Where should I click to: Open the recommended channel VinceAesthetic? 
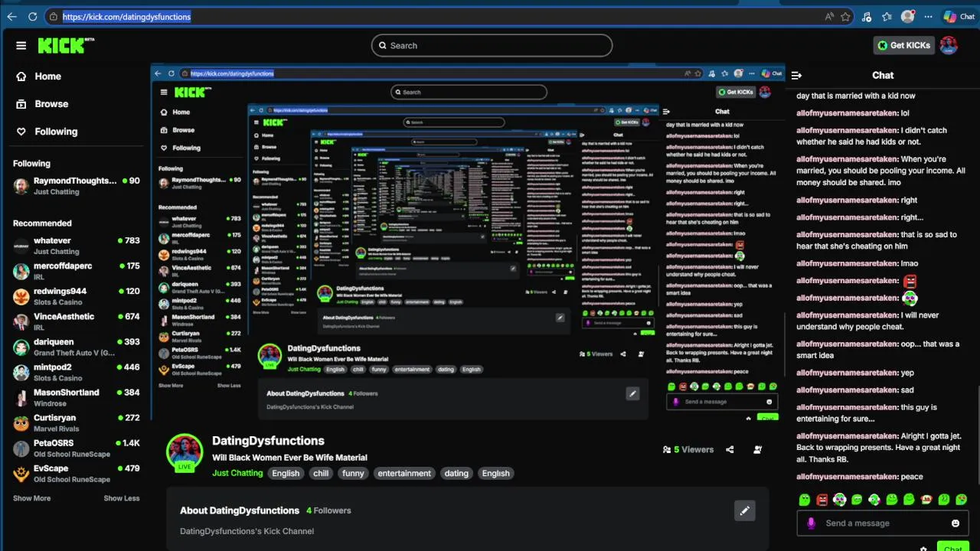pyautogui.click(x=77, y=321)
